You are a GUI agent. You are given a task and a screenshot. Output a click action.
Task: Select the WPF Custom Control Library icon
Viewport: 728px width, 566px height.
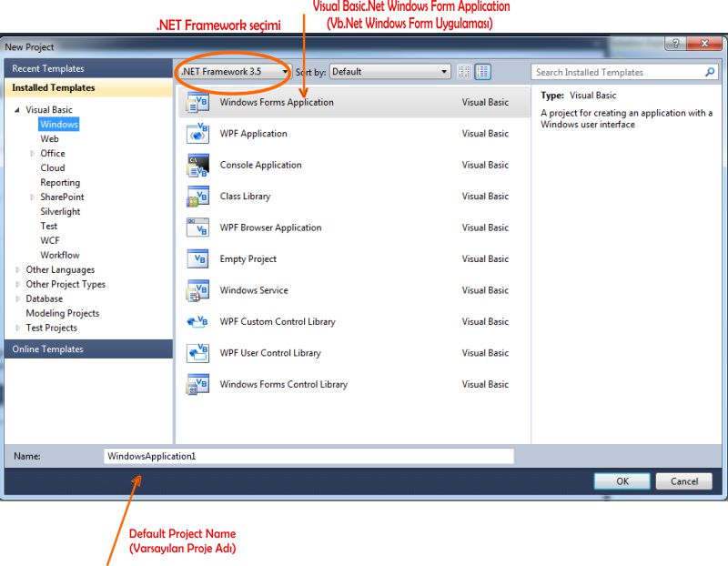click(197, 322)
